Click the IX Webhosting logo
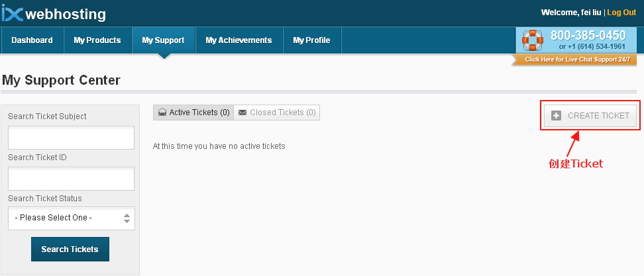This screenshot has width=644, height=276. [54, 13]
